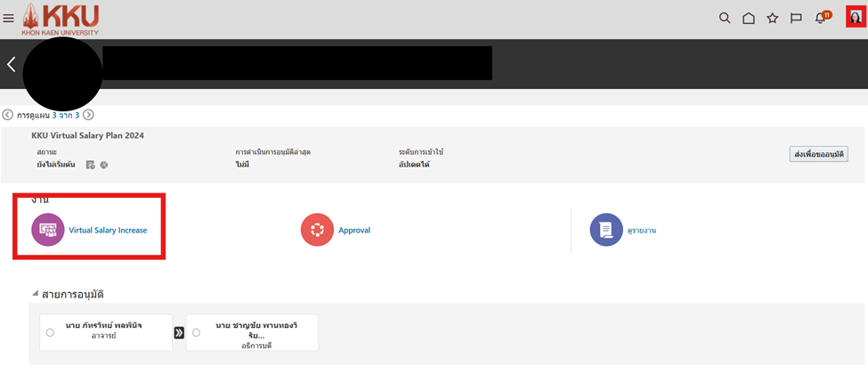The height and width of the screenshot is (375, 868).
Task: Click the ส่งเพื่อขออนุมัติ submit button
Action: tap(818, 154)
